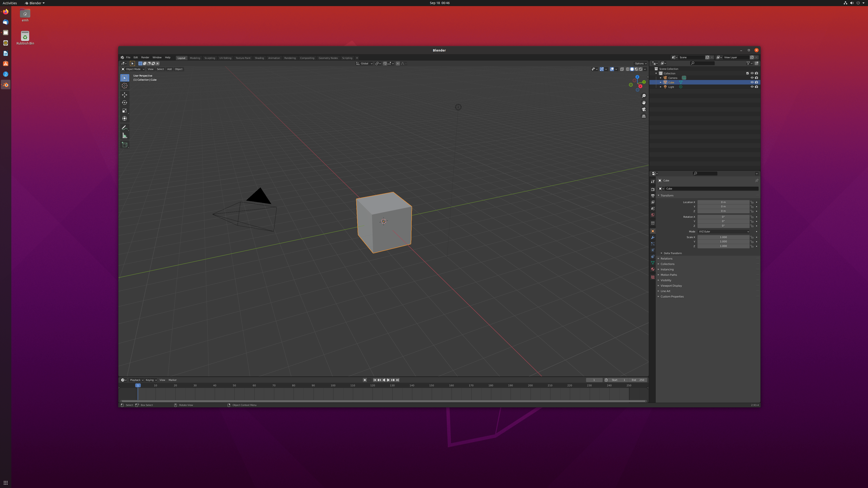The height and width of the screenshot is (488, 868).
Task: Click the Zoom viewport magnifier icon
Action: pyautogui.click(x=644, y=96)
